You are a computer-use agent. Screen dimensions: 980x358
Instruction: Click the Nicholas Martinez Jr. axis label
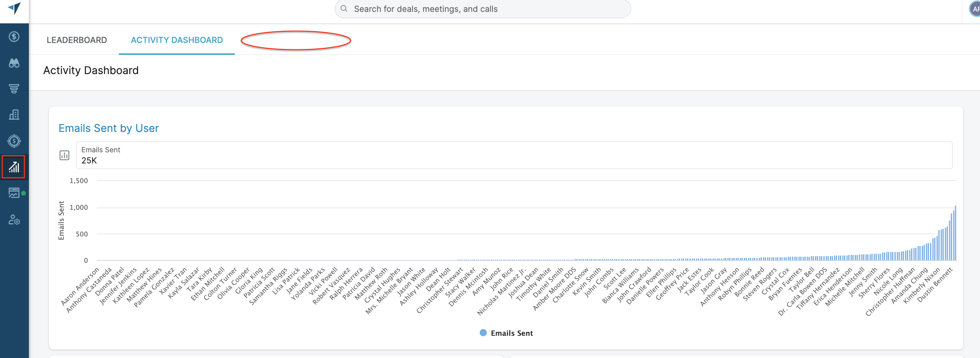click(x=501, y=292)
